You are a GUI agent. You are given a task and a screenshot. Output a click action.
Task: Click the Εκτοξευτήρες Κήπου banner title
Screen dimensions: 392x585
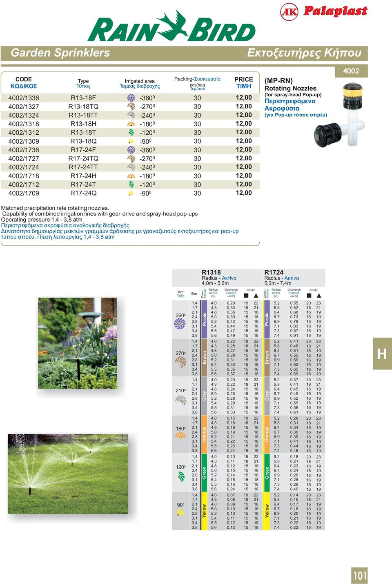click(304, 53)
